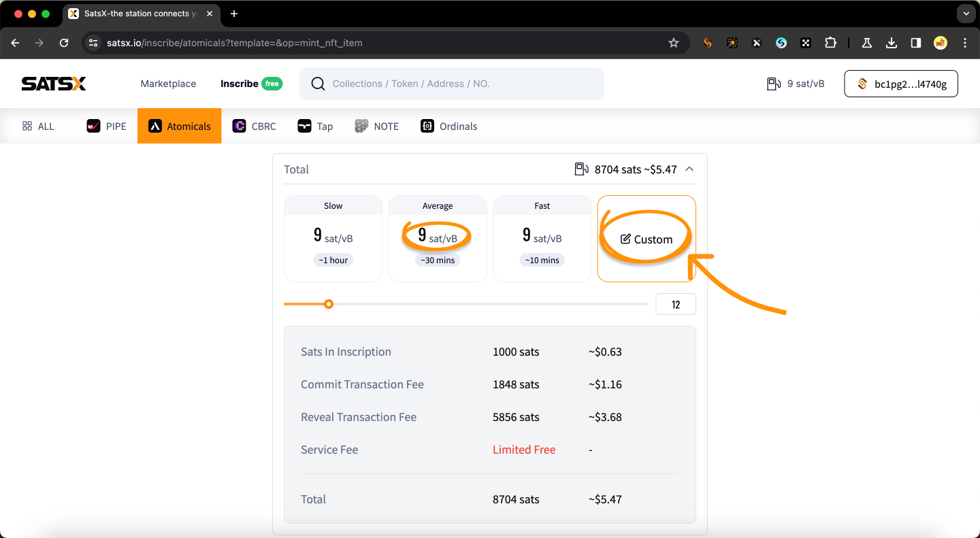Click the custom fee rate input box

(x=675, y=304)
